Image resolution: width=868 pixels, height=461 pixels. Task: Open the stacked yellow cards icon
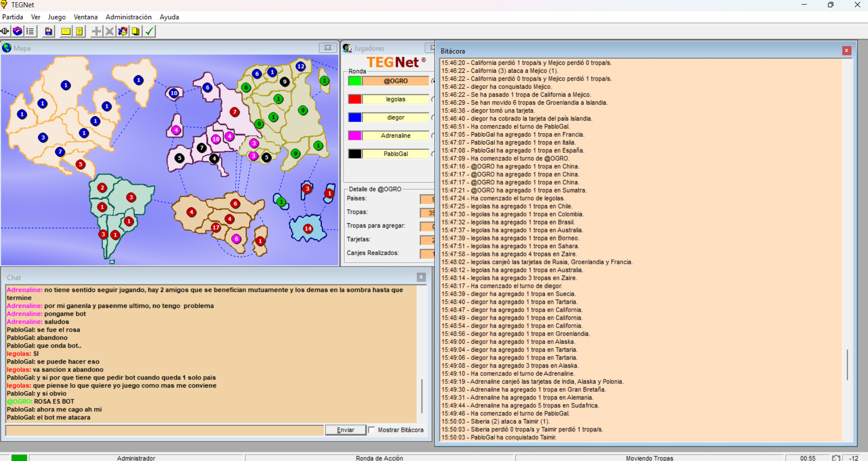click(x=136, y=31)
